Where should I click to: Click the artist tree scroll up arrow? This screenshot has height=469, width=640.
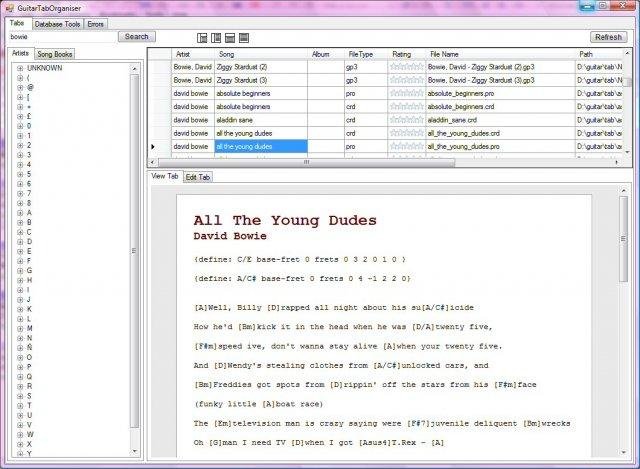(x=135, y=69)
